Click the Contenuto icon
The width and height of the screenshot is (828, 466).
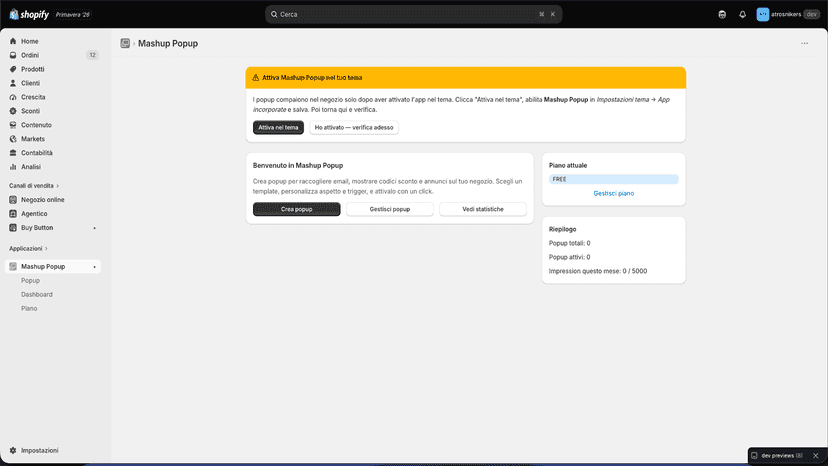click(13, 125)
